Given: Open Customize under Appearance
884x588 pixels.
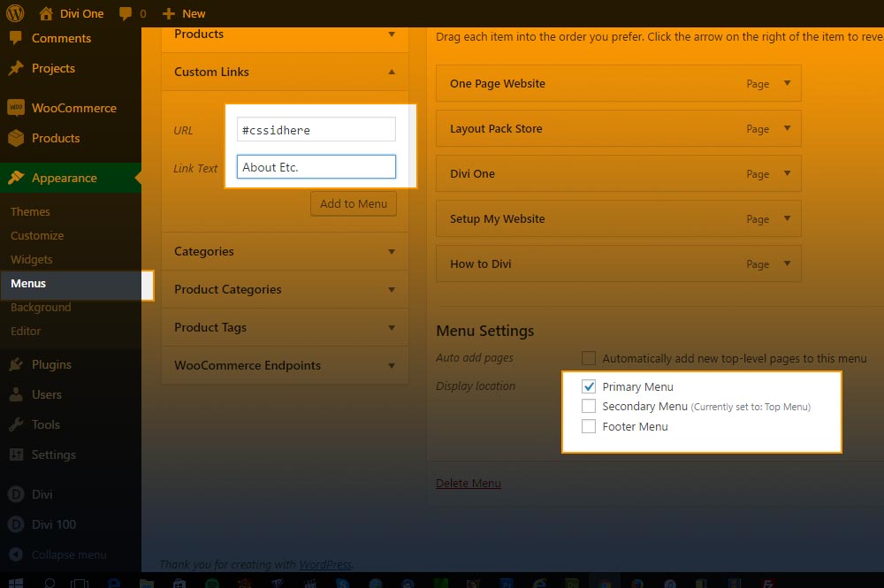Looking at the screenshot, I should tap(37, 236).
